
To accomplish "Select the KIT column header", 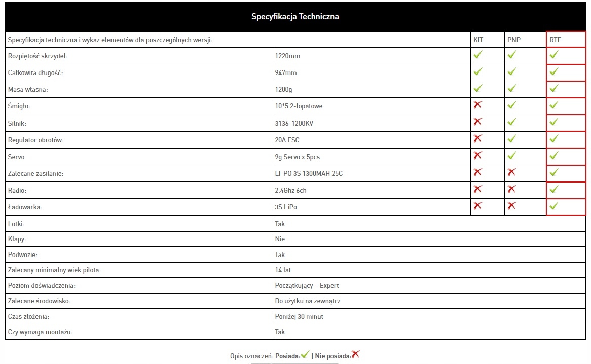I will click(x=478, y=40).
